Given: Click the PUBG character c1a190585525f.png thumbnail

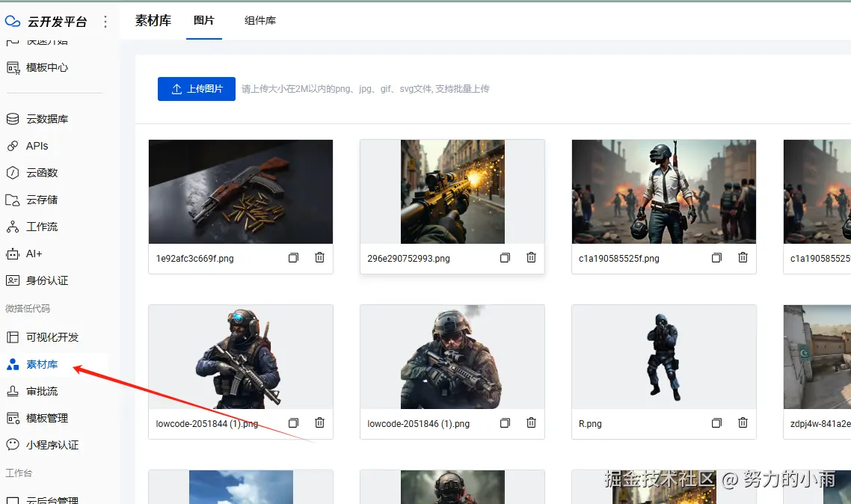Looking at the screenshot, I should click(x=664, y=191).
